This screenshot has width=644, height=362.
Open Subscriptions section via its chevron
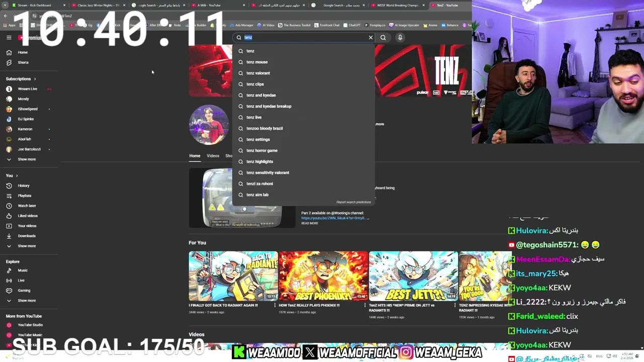35,79
